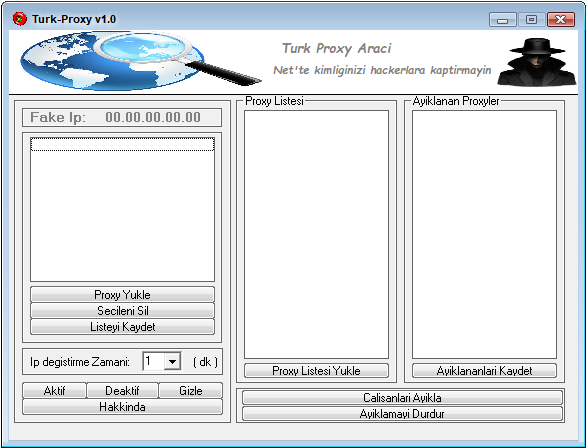Select the first row in the left proxy list

[122, 144]
